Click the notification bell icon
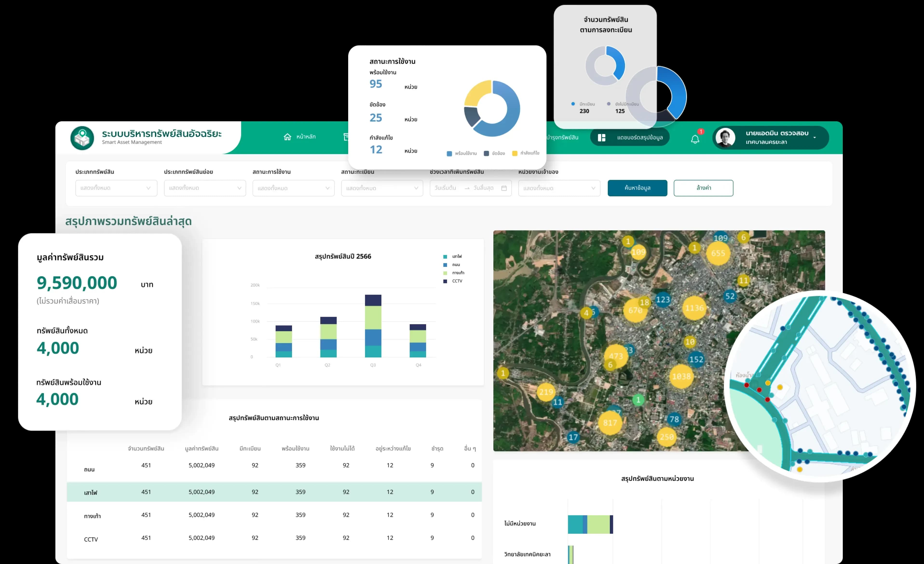 (695, 139)
